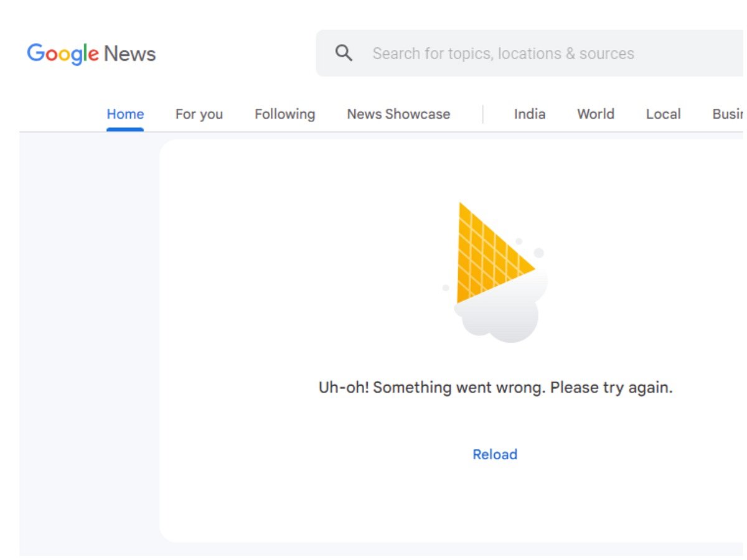Select the partially visible Business tab
The height and width of the screenshot is (560, 747).
(728, 114)
